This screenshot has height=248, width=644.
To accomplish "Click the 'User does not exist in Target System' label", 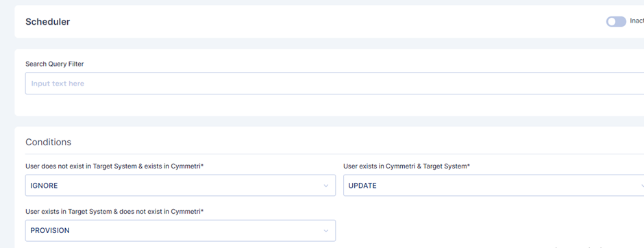I will pos(114,166).
